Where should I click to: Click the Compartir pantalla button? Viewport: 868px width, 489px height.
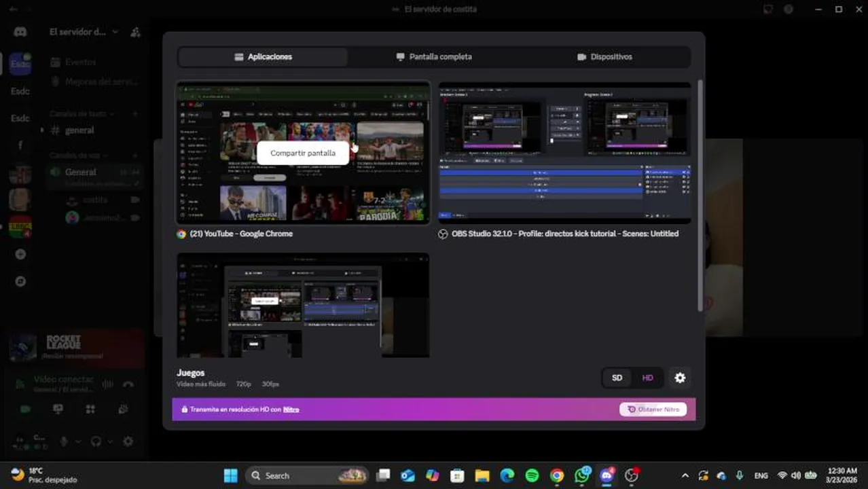(303, 153)
